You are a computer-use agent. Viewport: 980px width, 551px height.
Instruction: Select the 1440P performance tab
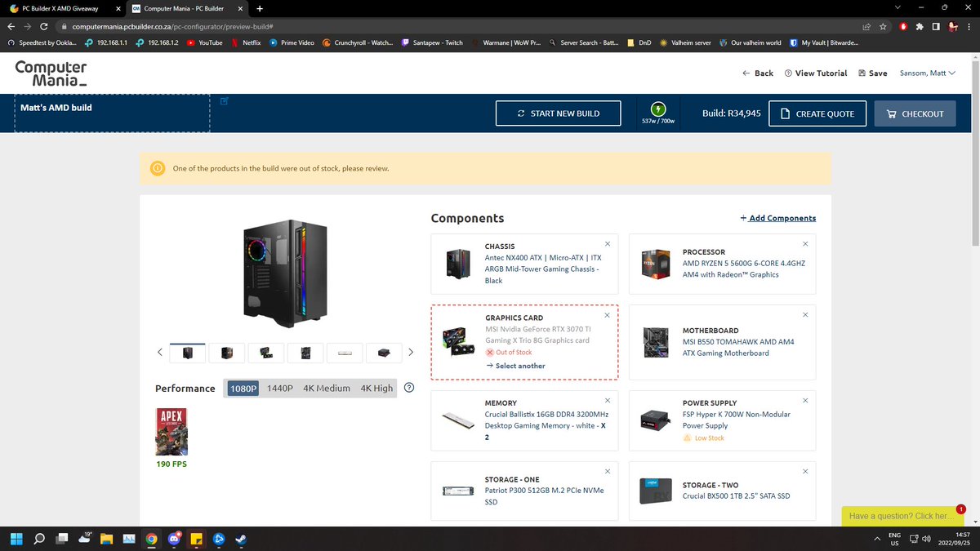279,389
